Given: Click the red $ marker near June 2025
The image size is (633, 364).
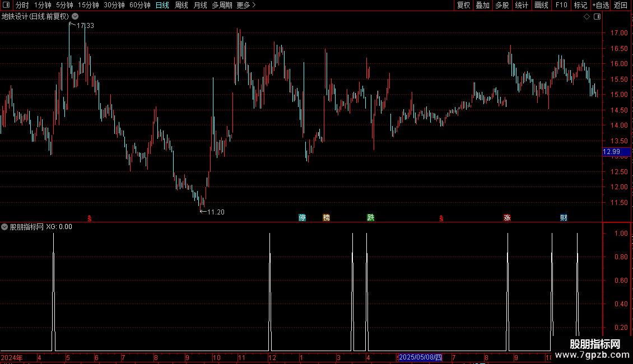Looking at the screenshot, I should pyautogui.click(x=441, y=218).
